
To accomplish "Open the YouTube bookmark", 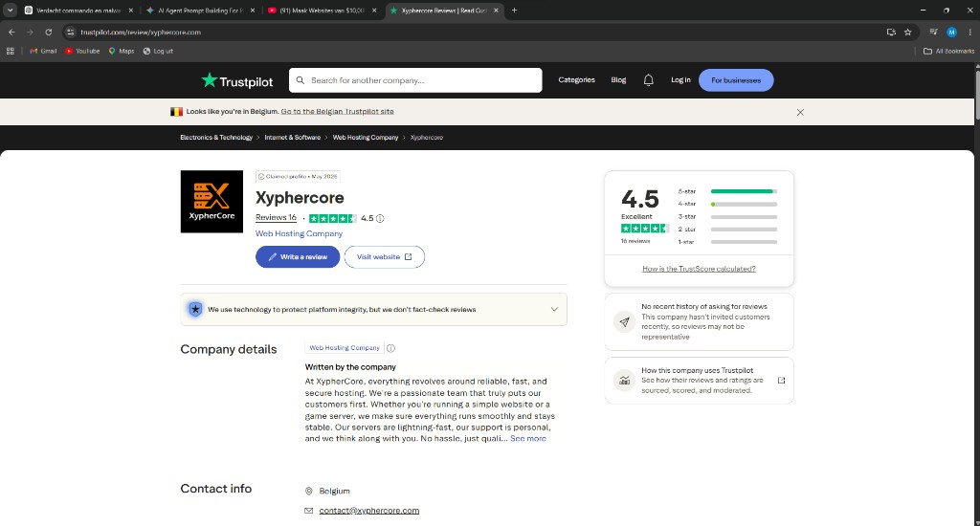I will (82, 52).
